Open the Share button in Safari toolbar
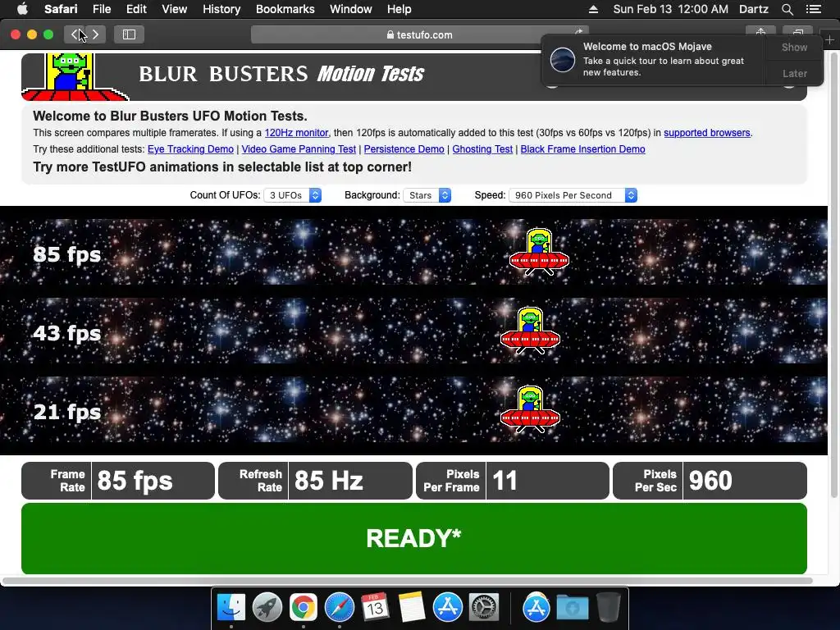This screenshot has width=840, height=630. point(760,31)
